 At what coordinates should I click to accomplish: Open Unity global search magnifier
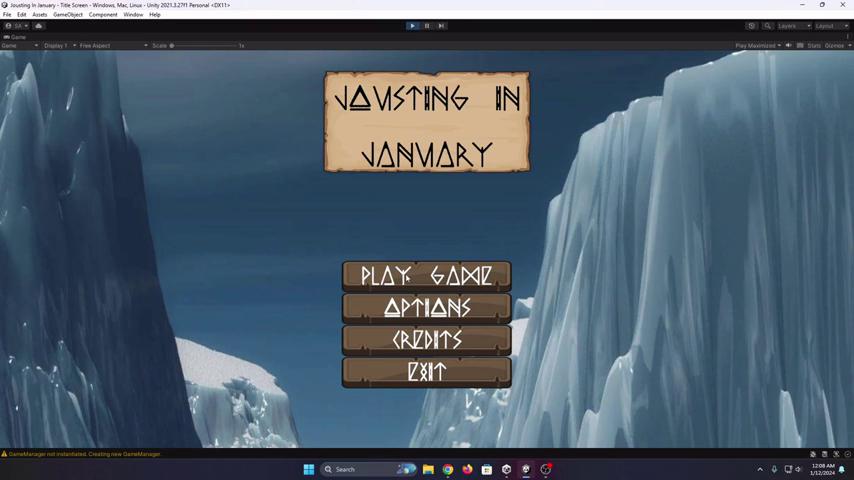(x=767, y=26)
